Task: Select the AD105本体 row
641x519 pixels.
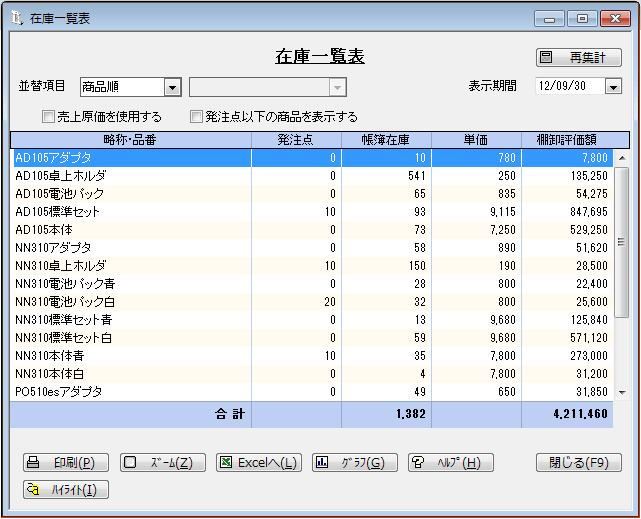Action: pos(313,230)
